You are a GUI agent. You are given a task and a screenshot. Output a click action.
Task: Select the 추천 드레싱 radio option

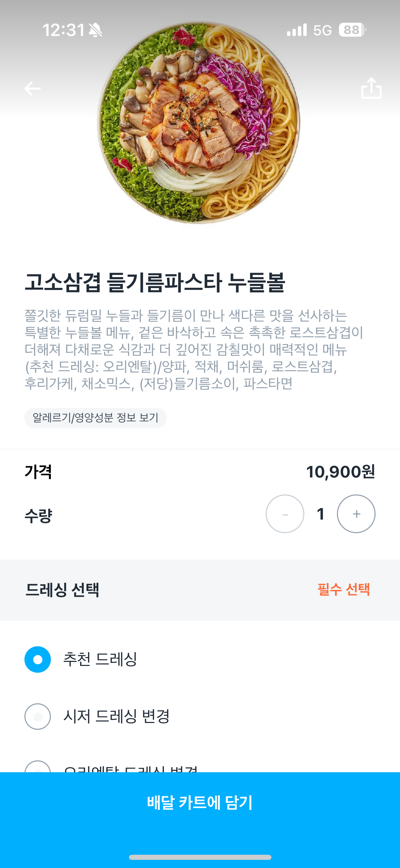click(38, 659)
